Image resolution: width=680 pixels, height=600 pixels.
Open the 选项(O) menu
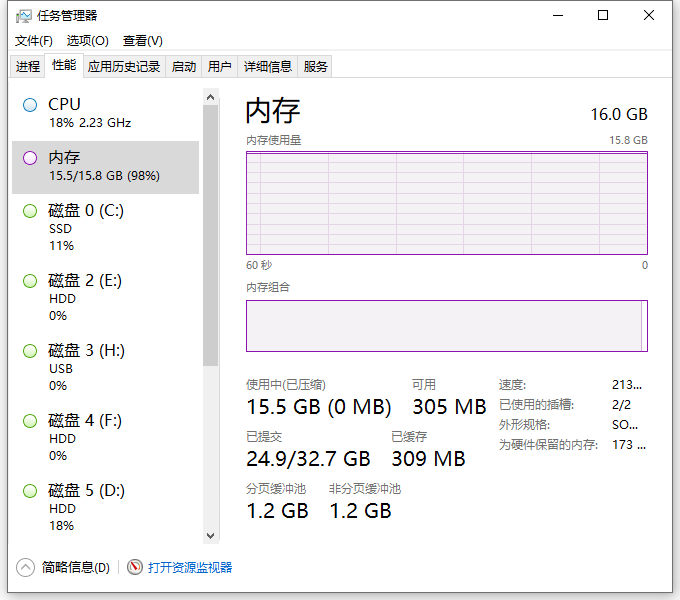click(x=87, y=41)
